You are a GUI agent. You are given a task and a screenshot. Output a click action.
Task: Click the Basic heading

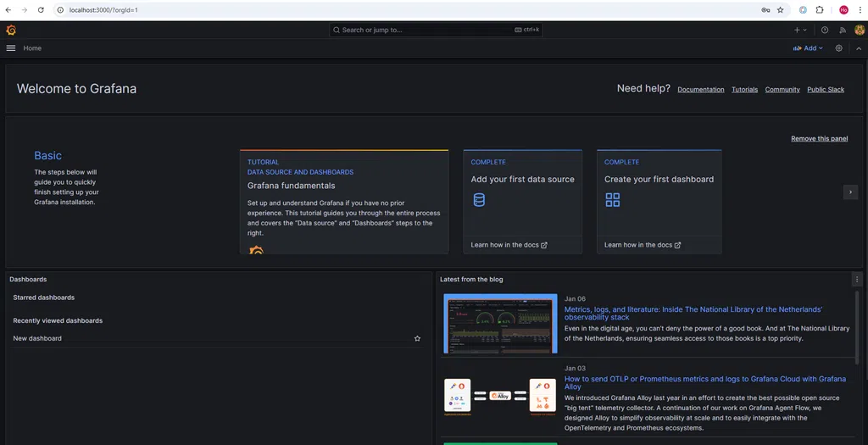[x=47, y=155]
